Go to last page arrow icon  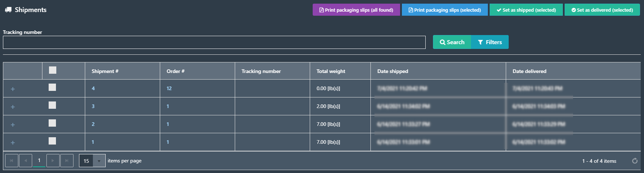coord(67,161)
